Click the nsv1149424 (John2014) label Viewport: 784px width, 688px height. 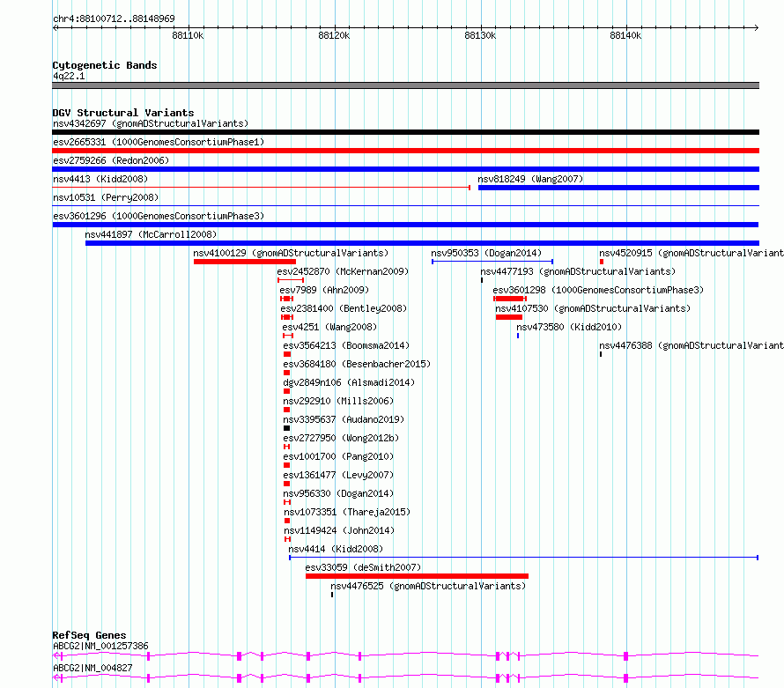(x=339, y=530)
